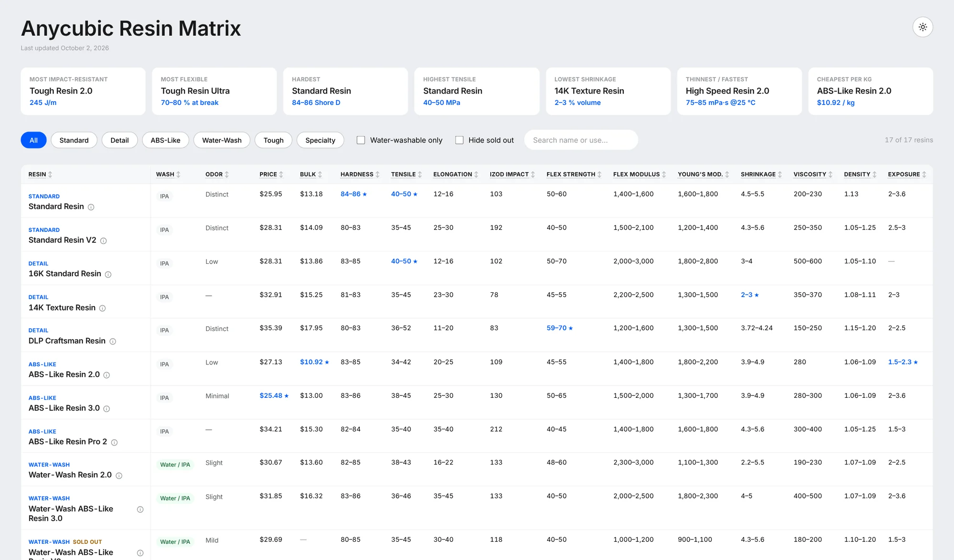Open the Cheapest Per KG ABS-Like Resin 2.0 card
Image resolution: width=954 pixels, height=560 pixels.
(x=871, y=91)
